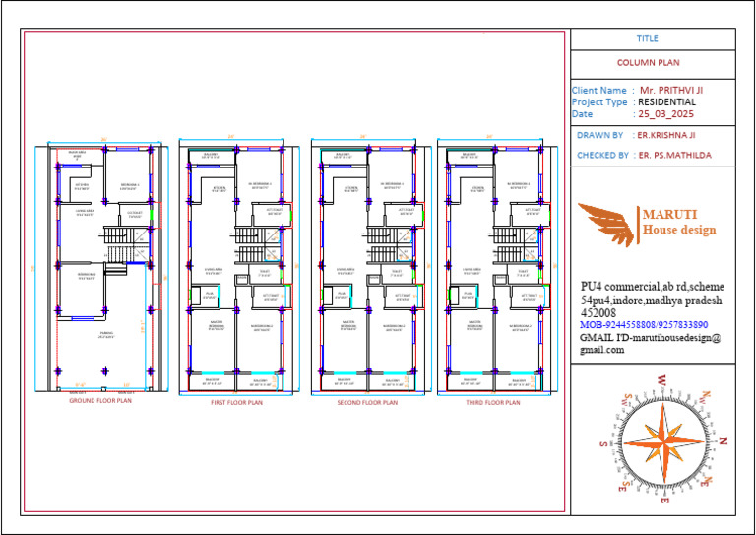Select the W letter on compass
Image resolution: width=756 pixels, height=535 pixels.
[661, 380]
